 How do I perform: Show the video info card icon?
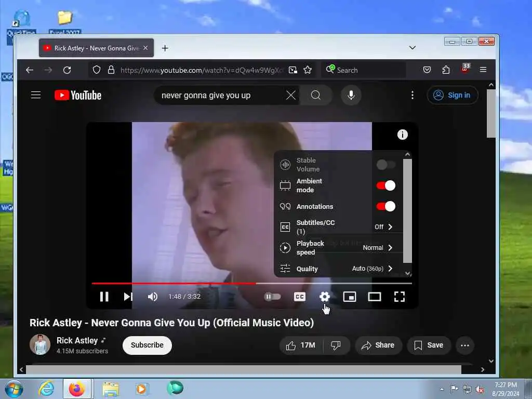[x=403, y=135]
